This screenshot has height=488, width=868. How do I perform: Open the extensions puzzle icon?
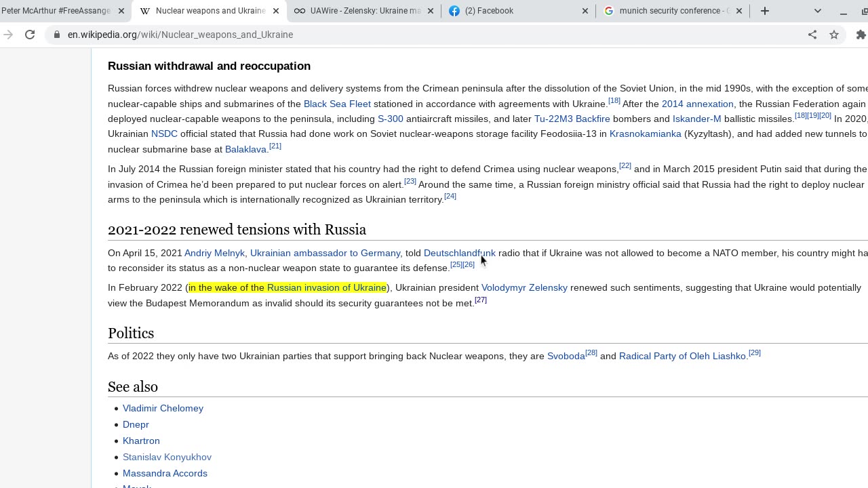(861, 35)
